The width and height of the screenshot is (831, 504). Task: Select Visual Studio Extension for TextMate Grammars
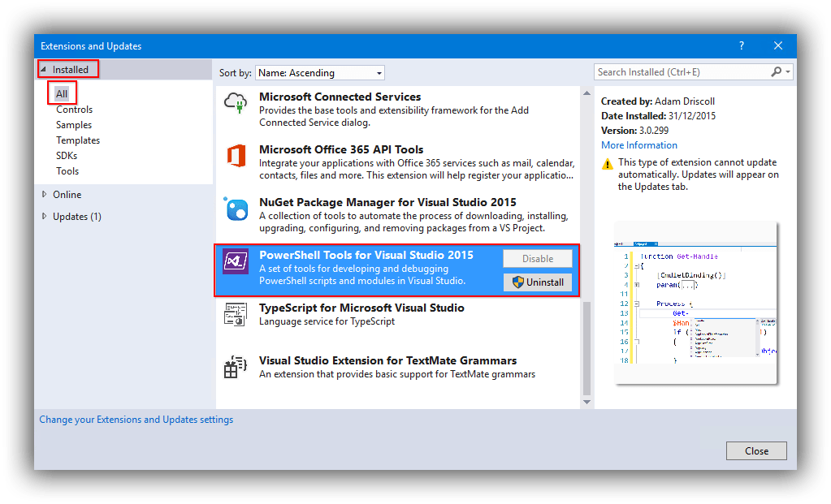387,360
